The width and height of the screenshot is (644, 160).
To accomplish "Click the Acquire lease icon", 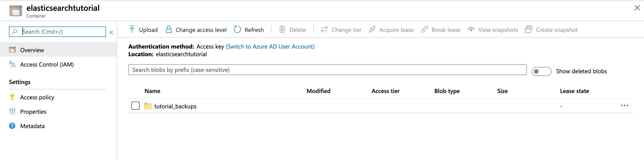I will (372, 29).
